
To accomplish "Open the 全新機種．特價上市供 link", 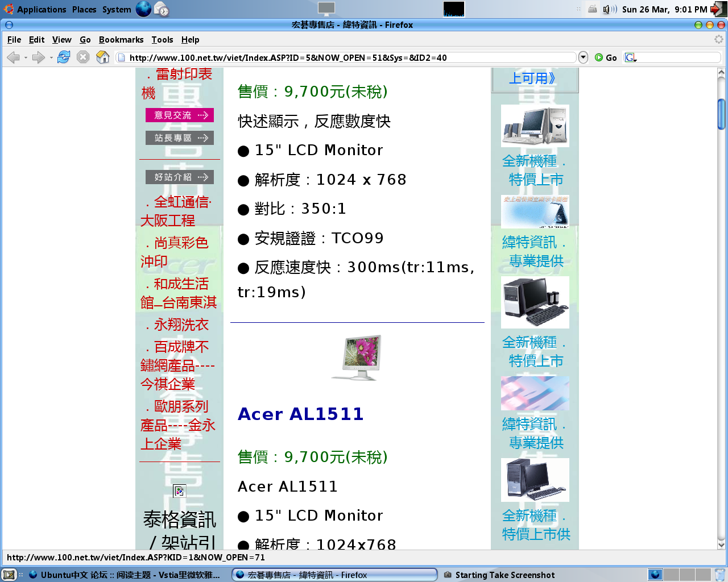I will (536, 525).
